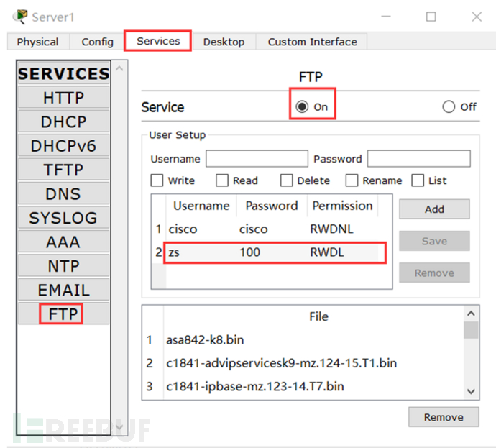This screenshot has height=448, width=496.
Task: Open the DHCPv6 service page
Action: click(63, 145)
